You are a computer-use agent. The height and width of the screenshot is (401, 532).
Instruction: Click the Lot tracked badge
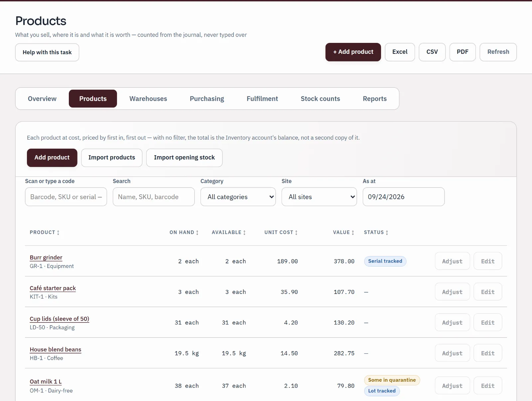point(382,391)
